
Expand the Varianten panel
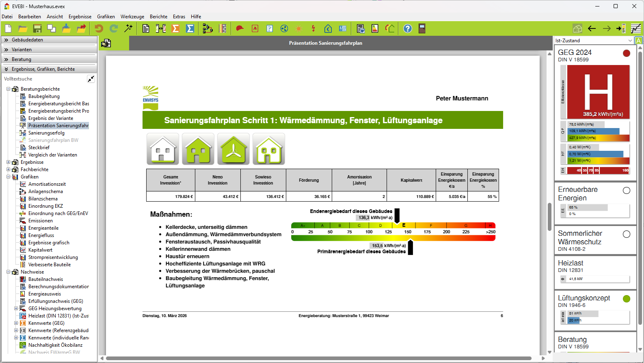(49, 50)
